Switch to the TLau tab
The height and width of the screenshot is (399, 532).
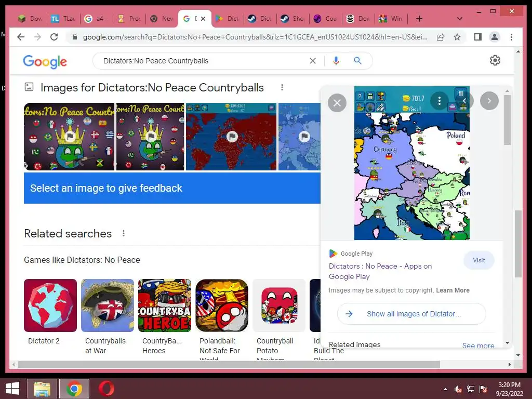[63, 19]
